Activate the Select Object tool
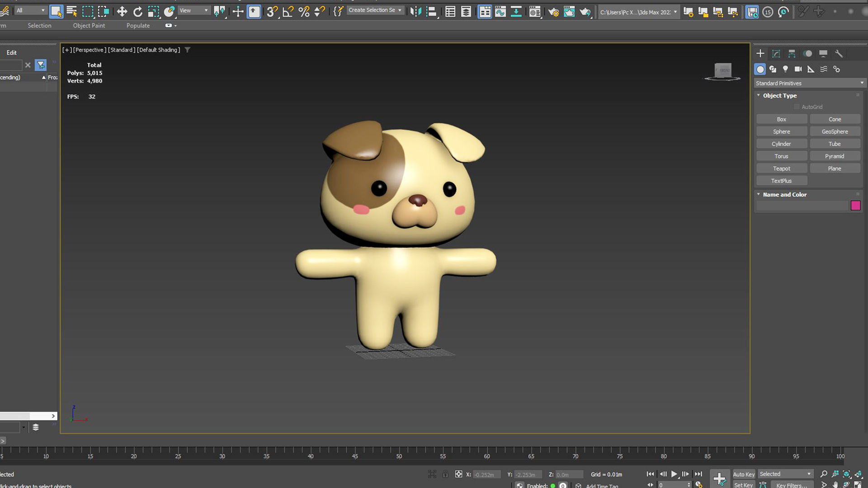Viewport: 868px width, 488px height. coord(56,11)
